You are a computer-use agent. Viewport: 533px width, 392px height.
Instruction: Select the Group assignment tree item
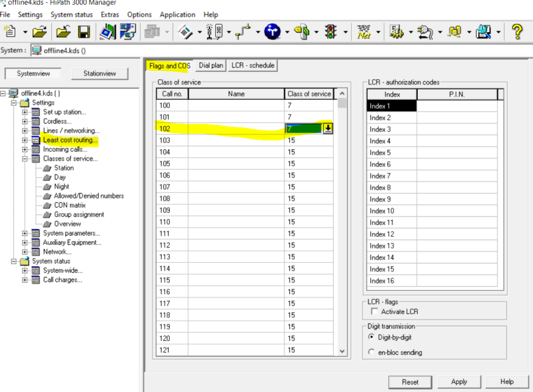79,214
